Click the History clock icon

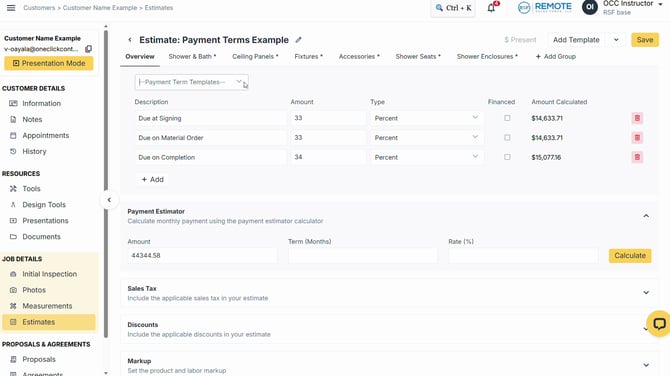point(13,151)
